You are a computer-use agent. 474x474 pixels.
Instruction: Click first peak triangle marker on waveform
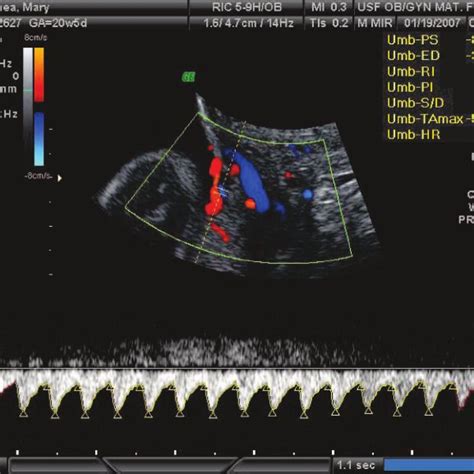point(23,414)
